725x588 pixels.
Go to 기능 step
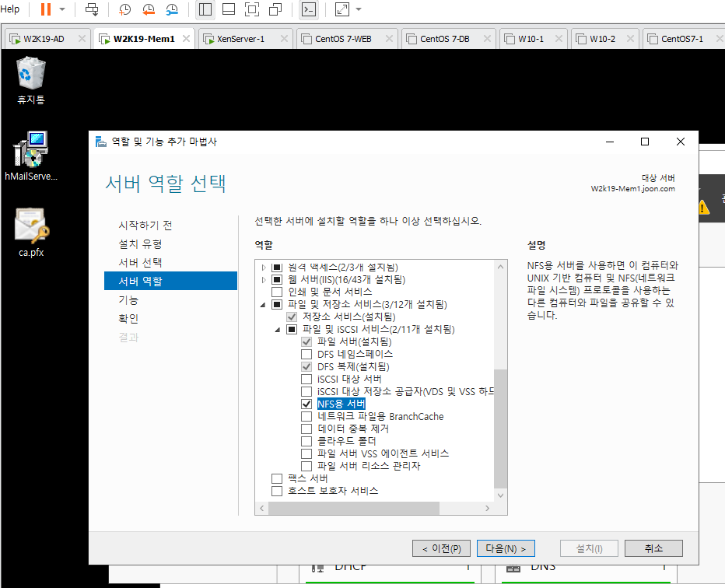coord(128,300)
